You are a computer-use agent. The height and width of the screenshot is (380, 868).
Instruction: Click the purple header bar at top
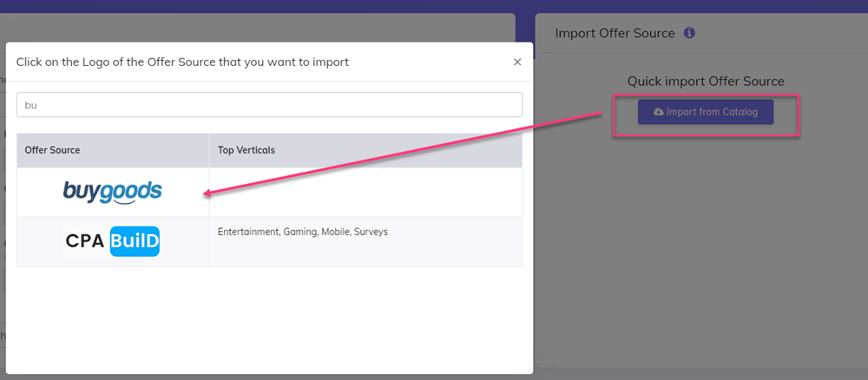pos(434,5)
